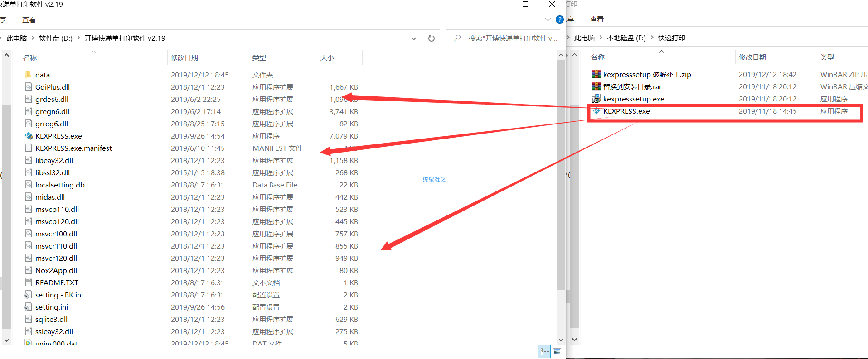Select the msvcr110.dll file name
The height and width of the screenshot is (359, 868).
[56, 246]
